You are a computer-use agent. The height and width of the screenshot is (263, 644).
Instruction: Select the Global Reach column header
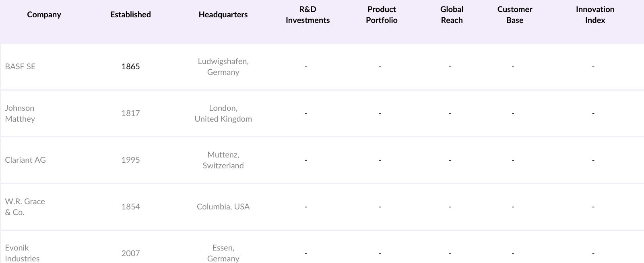tap(452, 14)
